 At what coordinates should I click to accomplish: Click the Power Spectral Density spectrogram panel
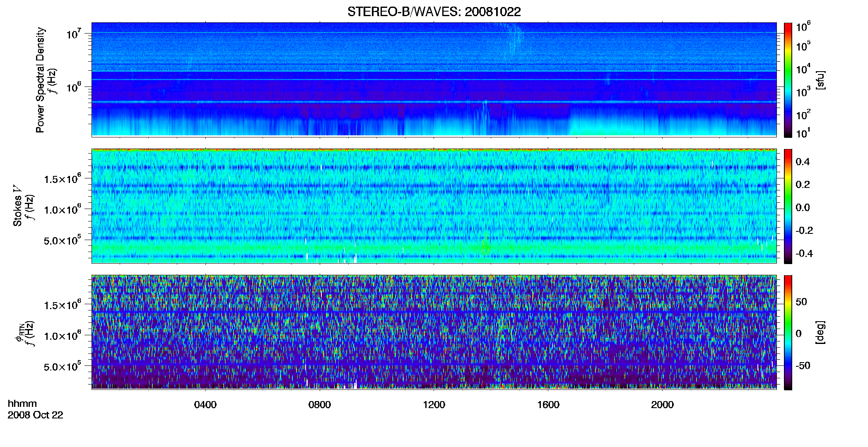[x=434, y=79]
